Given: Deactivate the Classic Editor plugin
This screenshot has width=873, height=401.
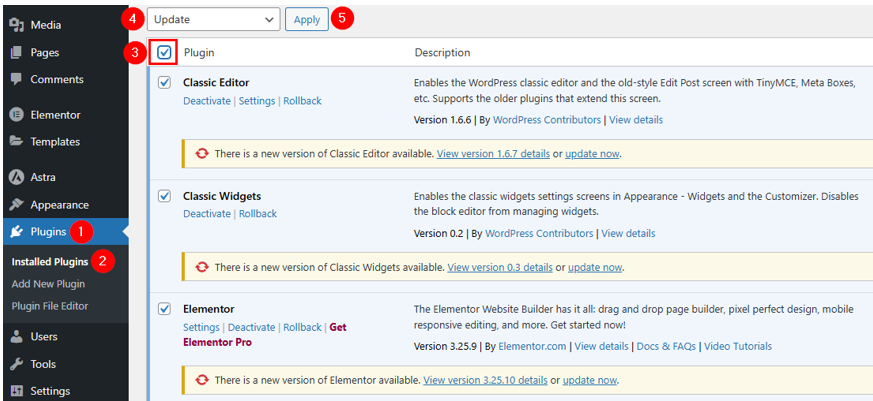Looking at the screenshot, I should [207, 101].
